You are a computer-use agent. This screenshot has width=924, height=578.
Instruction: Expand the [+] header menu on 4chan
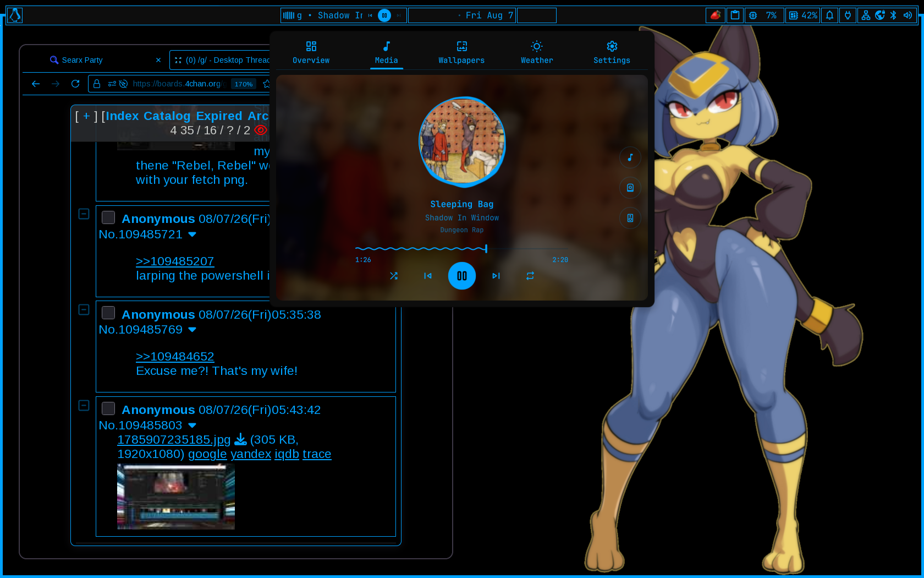coord(86,116)
